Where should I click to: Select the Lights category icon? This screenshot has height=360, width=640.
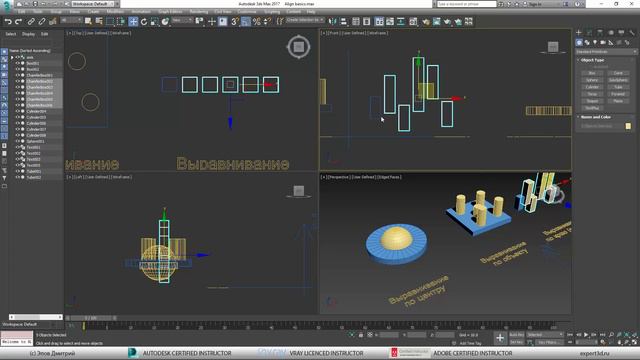pyautogui.click(x=595, y=42)
